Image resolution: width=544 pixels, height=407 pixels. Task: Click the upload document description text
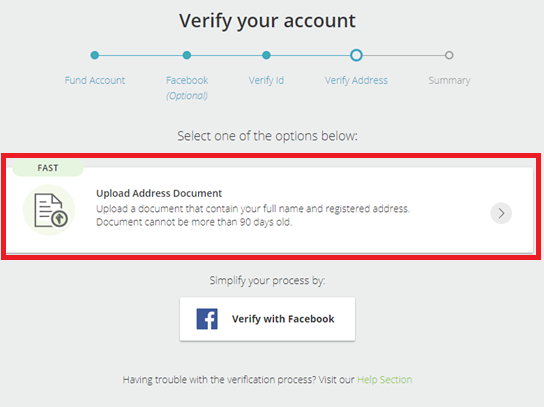[x=253, y=215]
